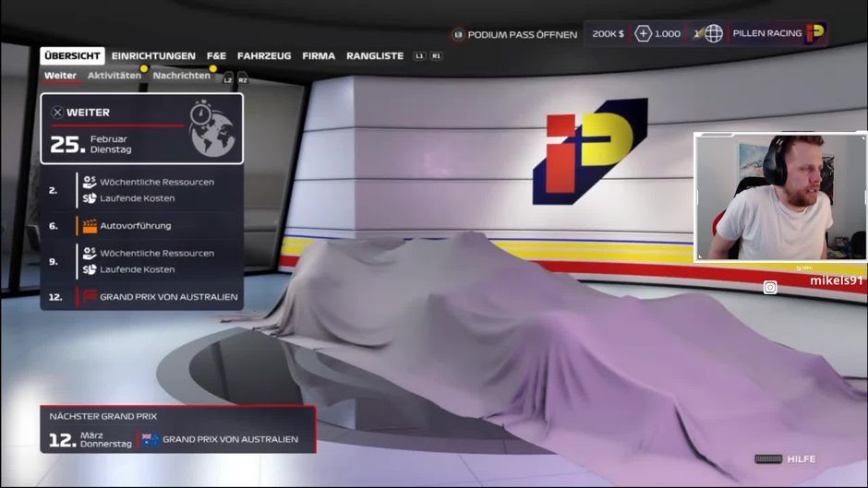This screenshot has width=868, height=488.
Task: Click the hexagon plus resource points icon
Action: pos(644,34)
